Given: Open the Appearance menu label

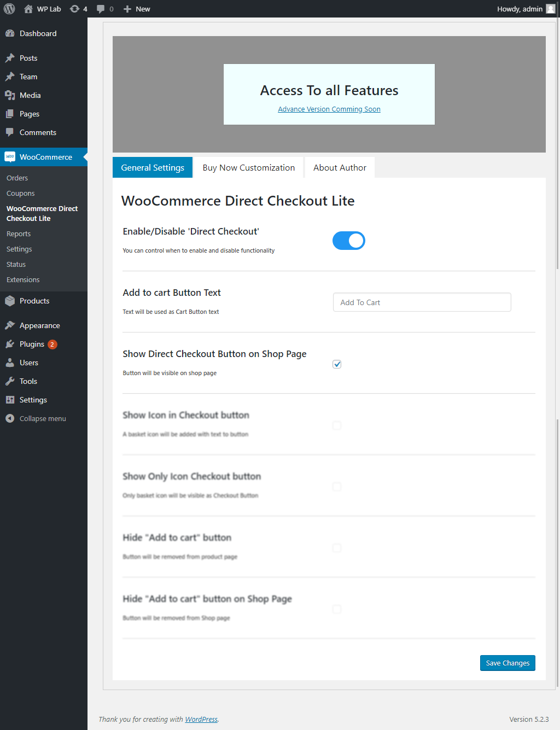Looking at the screenshot, I should [40, 325].
